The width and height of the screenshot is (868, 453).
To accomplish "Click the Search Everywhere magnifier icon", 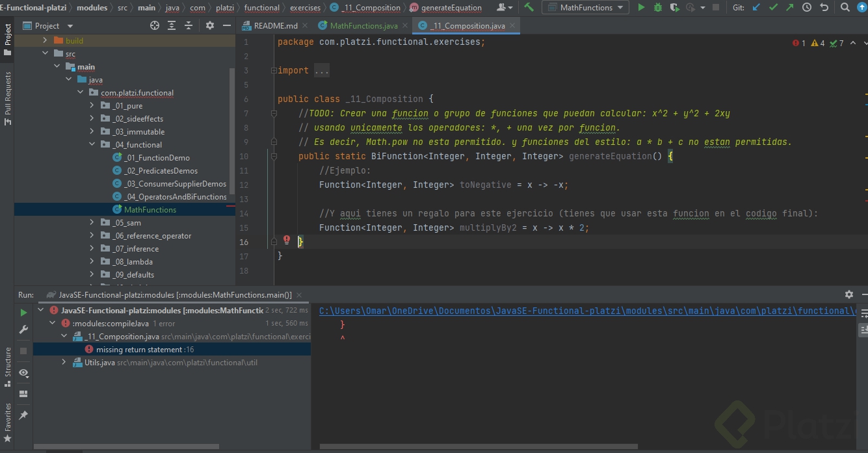I will [846, 8].
